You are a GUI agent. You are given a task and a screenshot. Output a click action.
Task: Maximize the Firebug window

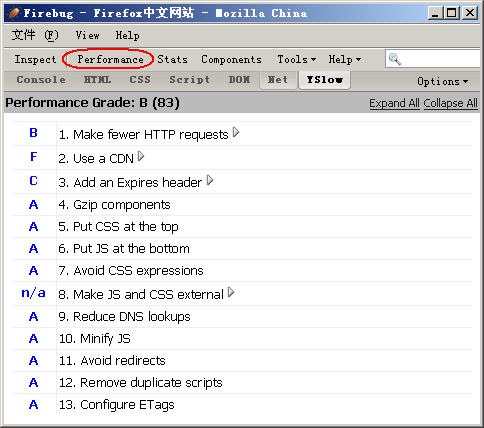click(452, 13)
